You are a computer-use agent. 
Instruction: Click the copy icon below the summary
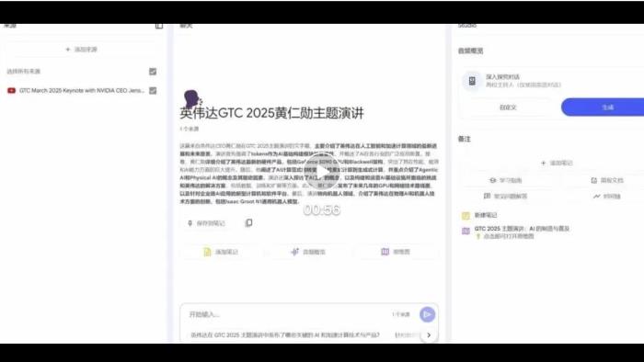tap(248, 222)
